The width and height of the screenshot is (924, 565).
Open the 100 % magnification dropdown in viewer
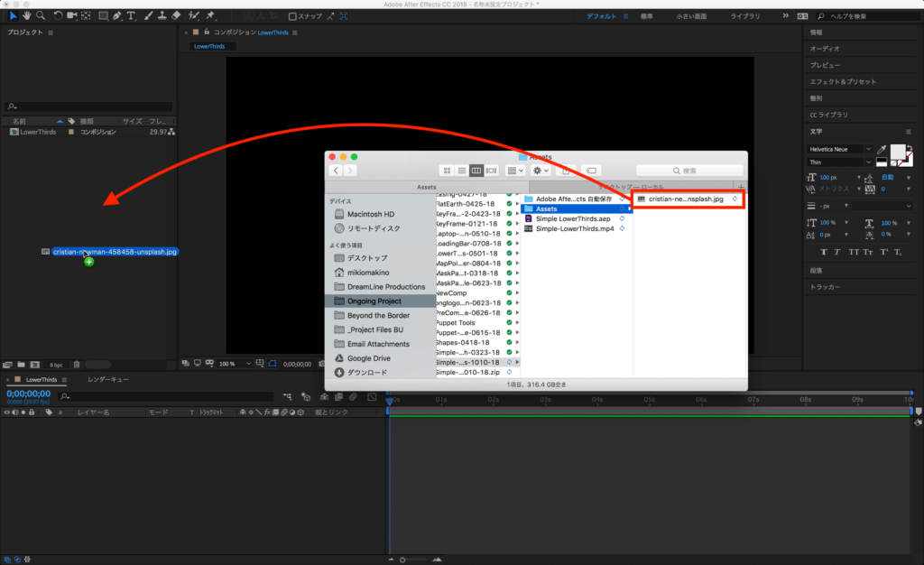tap(235, 364)
